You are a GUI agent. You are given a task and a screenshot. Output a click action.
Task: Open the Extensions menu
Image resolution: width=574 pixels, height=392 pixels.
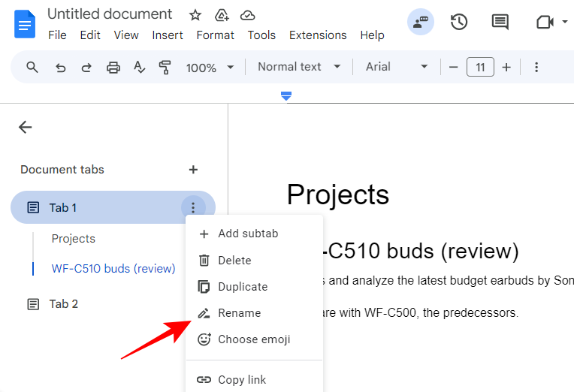[318, 35]
